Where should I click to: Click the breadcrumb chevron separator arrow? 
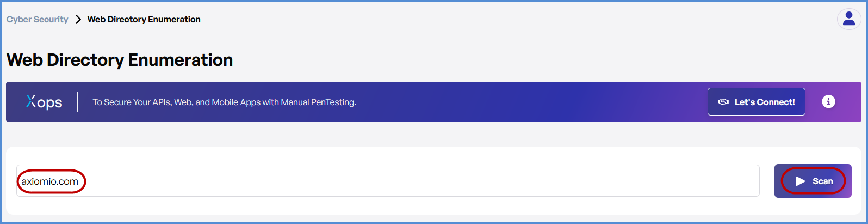coord(78,20)
